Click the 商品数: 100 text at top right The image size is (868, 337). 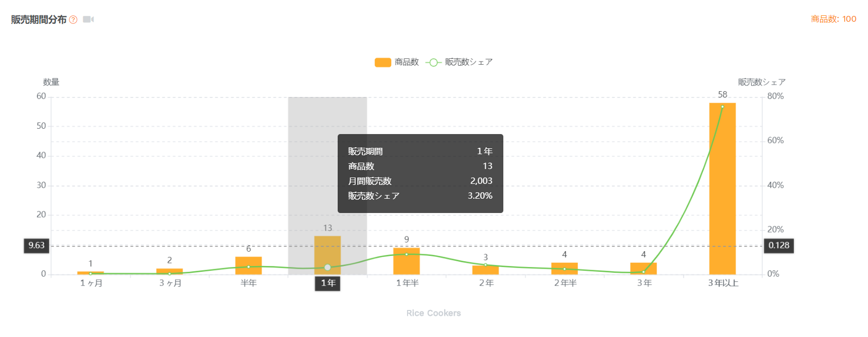pos(834,19)
